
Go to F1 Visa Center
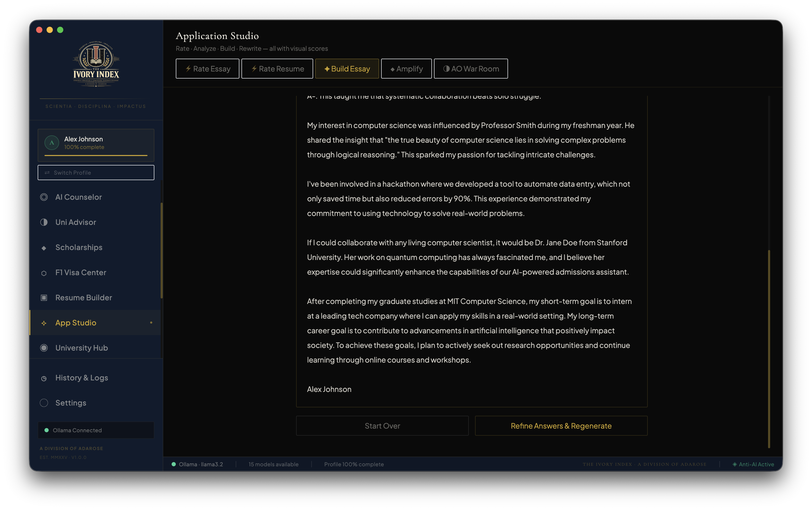(x=95, y=273)
